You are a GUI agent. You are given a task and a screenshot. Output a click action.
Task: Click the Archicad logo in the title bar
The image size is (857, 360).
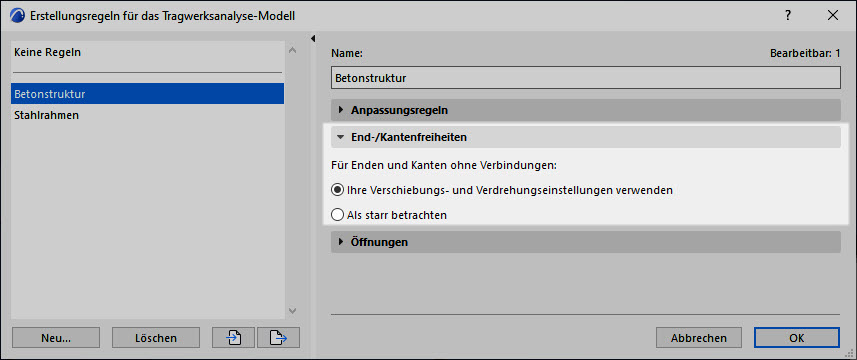18,15
